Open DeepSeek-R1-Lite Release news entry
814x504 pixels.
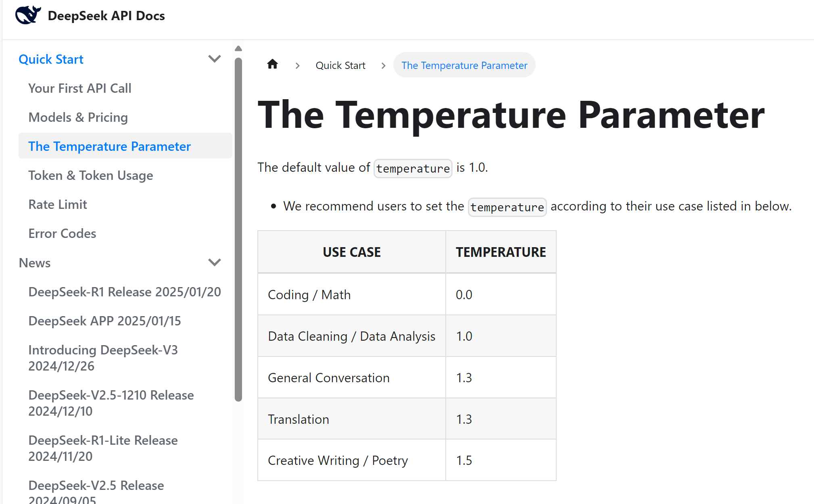[103, 448]
